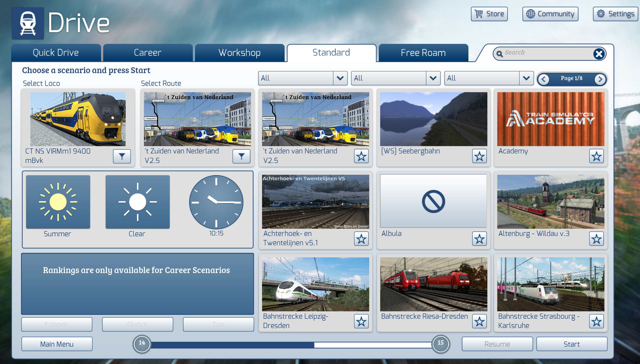The image size is (640, 364).
Task: Select the 't Zuiden van Nederland route thumbnail under Select Route
Action: coord(197,119)
